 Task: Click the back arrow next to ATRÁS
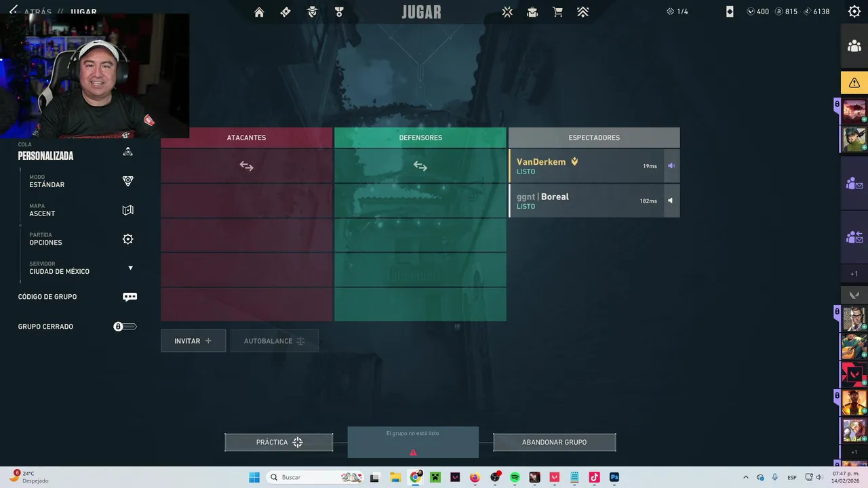[13, 11]
